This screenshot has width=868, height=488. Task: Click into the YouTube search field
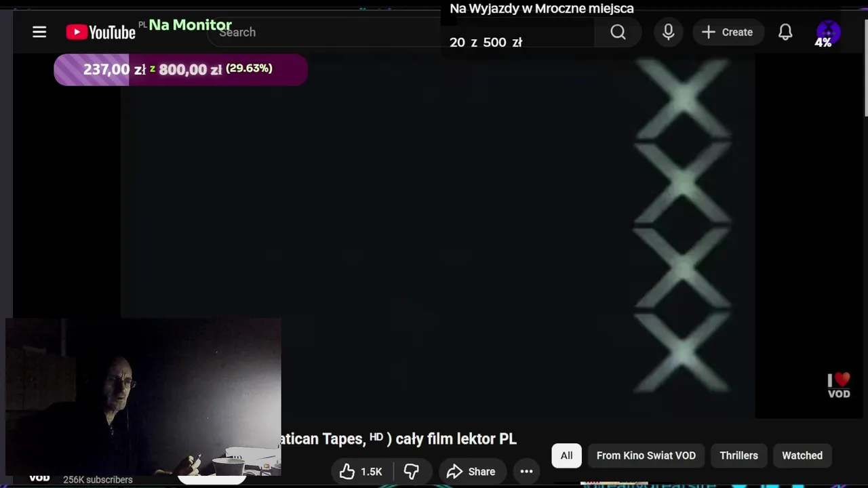[400, 33]
